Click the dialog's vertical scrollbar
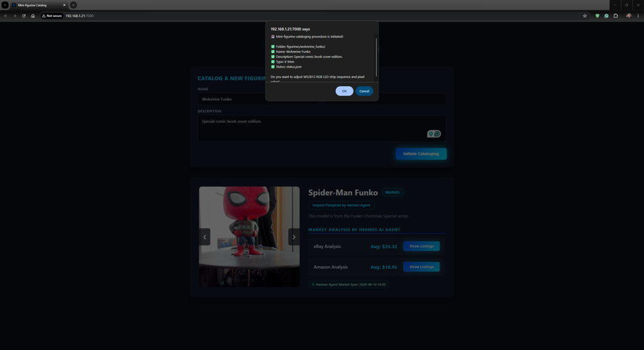The height and width of the screenshot is (350, 644). (x=376, y=57)
